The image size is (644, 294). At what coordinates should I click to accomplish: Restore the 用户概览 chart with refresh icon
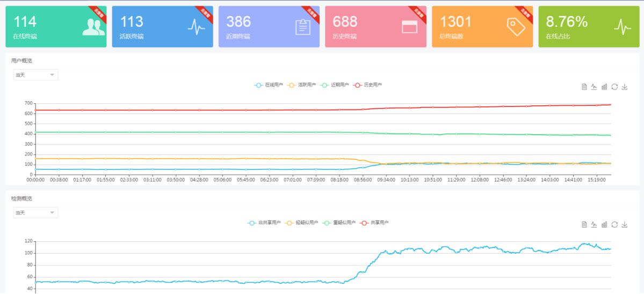[x=614, y=87]
